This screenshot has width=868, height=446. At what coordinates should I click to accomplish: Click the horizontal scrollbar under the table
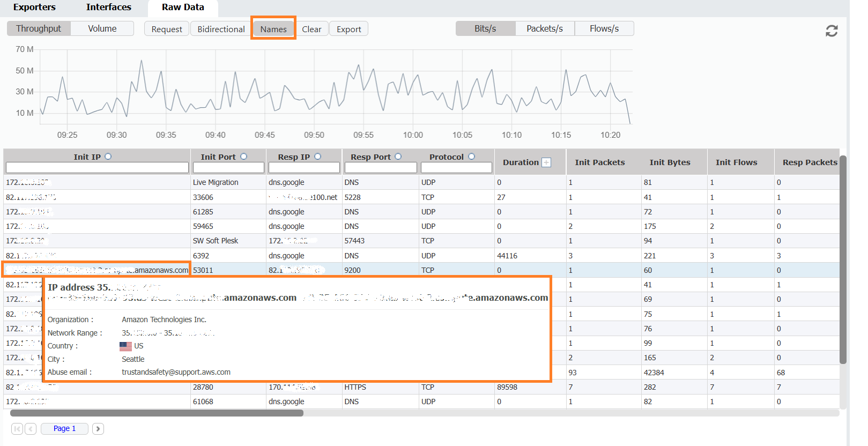[x=157, y=413]
